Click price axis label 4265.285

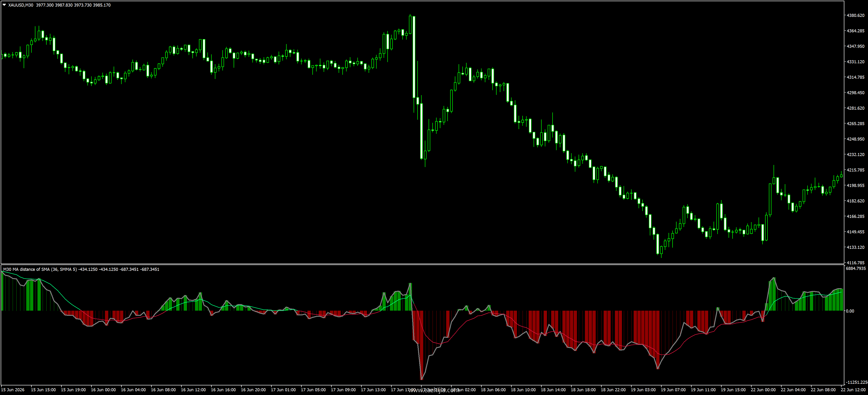[856, 124]
